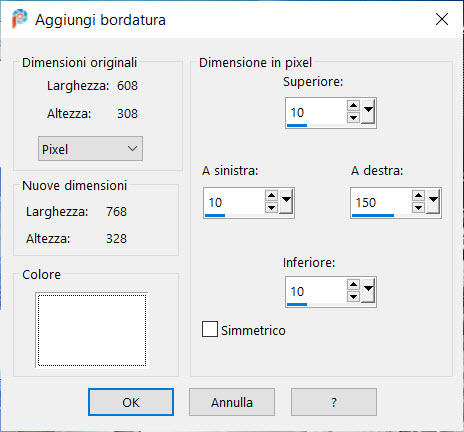
Task: Pick border color from the white swatch
Action: [92, 330]
